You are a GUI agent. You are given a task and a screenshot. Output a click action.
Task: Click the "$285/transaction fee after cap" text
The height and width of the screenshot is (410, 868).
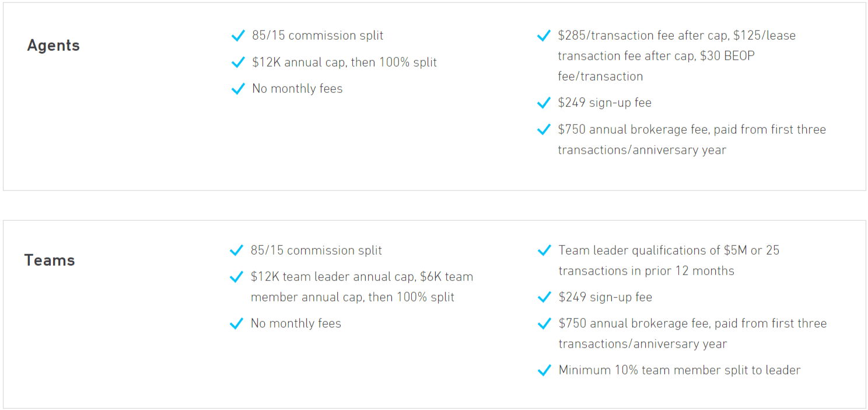point(643,36)
